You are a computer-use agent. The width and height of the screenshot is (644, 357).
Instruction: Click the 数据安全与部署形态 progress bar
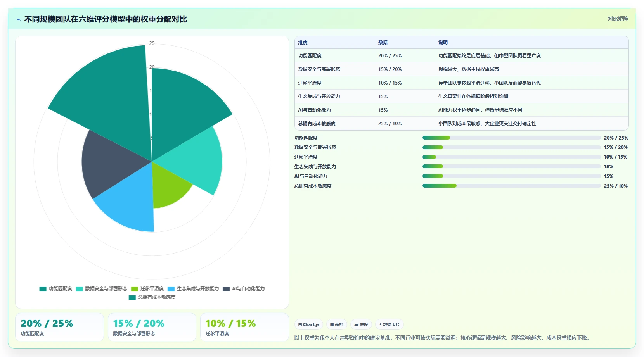click(x=511, y=147)
